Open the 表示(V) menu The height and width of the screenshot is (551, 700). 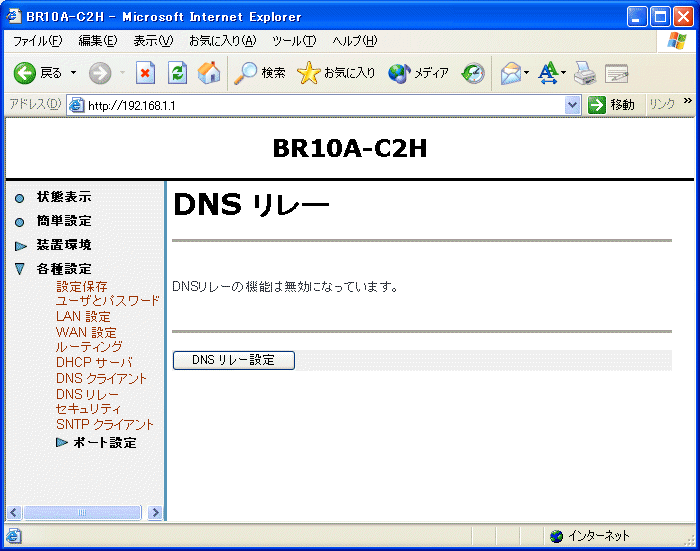click(153, 41)
